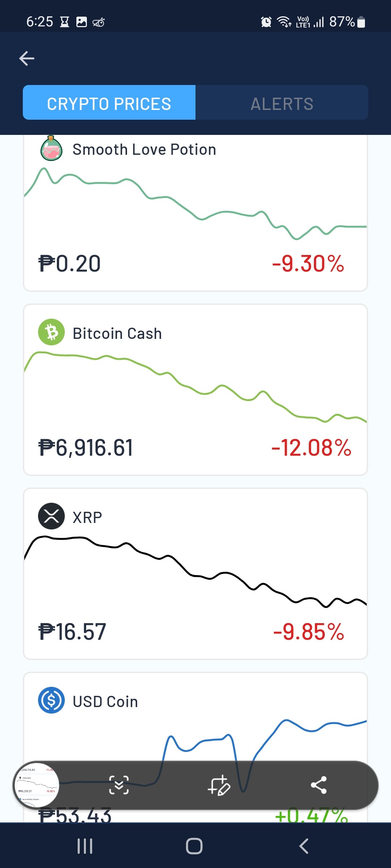Tap the XRP -9.85% change value
This screenshot has height=868, width=391.
pyautogui.click(x=308, y=632)
